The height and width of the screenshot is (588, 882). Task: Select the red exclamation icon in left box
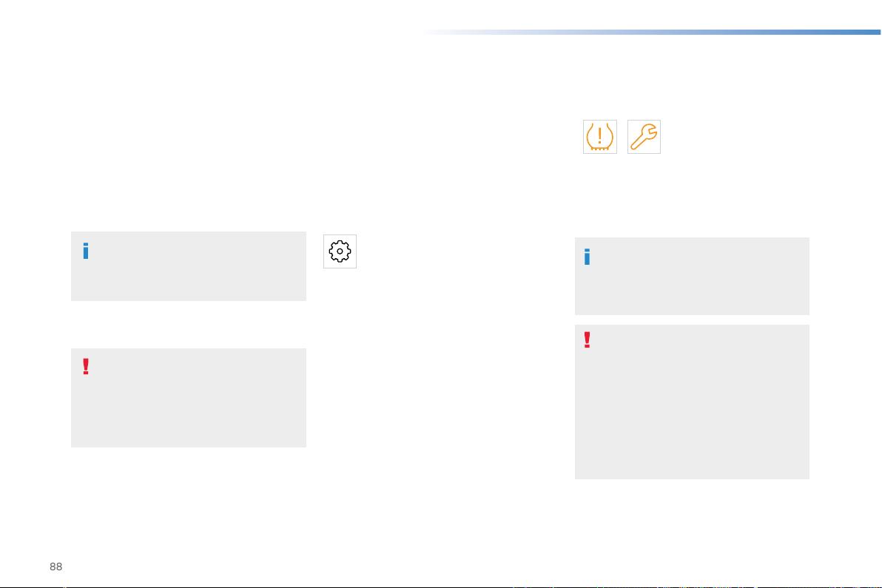click(x=86, y=367)
